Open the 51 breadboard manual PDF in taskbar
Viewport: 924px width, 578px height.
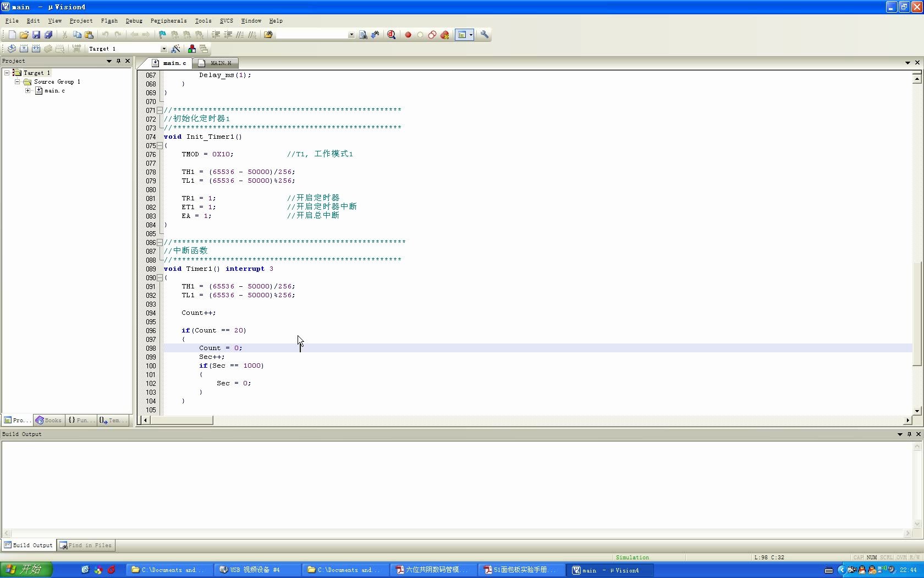(x=521, y=570)
